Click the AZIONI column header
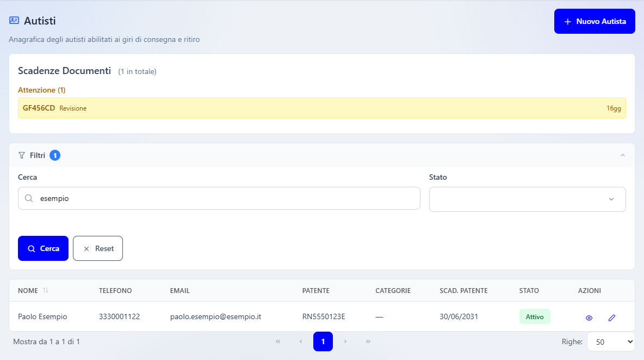 coord(590,290)
